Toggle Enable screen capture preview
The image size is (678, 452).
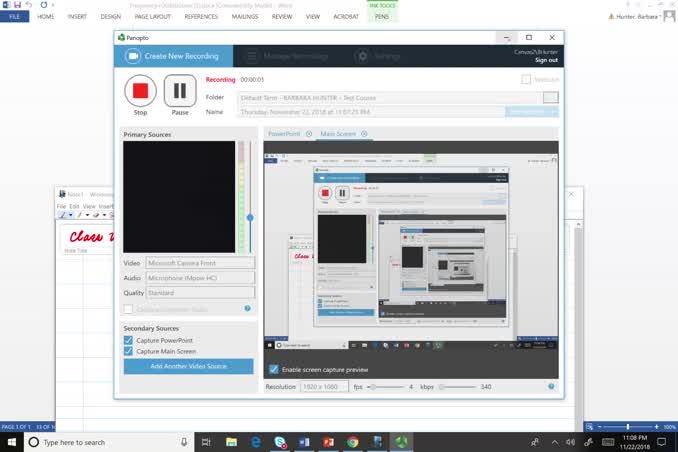tap(274, 370)
